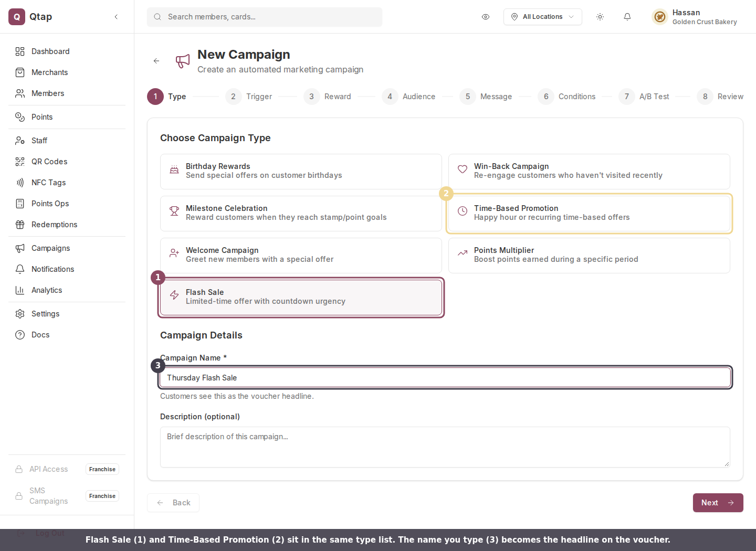The height and width of the screenshot is (551, 756).
Task: Jump to the Reward step
Action: tap(327, 97)
